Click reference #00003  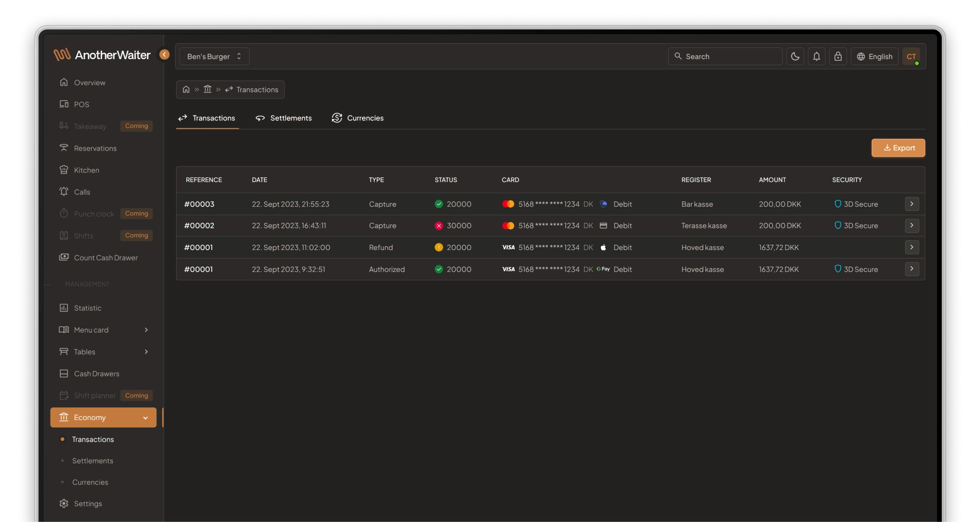tap(199, 204)
